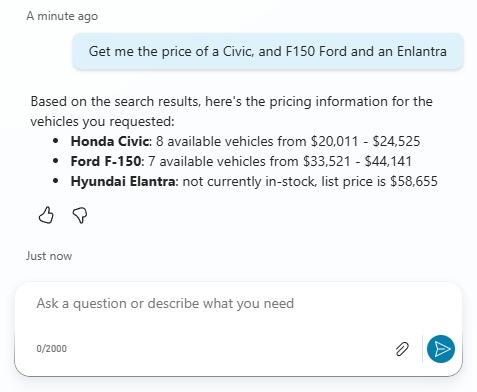Select the user message about Civic and F150
This screenshot has width=477, height=392.
pos(268,51)
